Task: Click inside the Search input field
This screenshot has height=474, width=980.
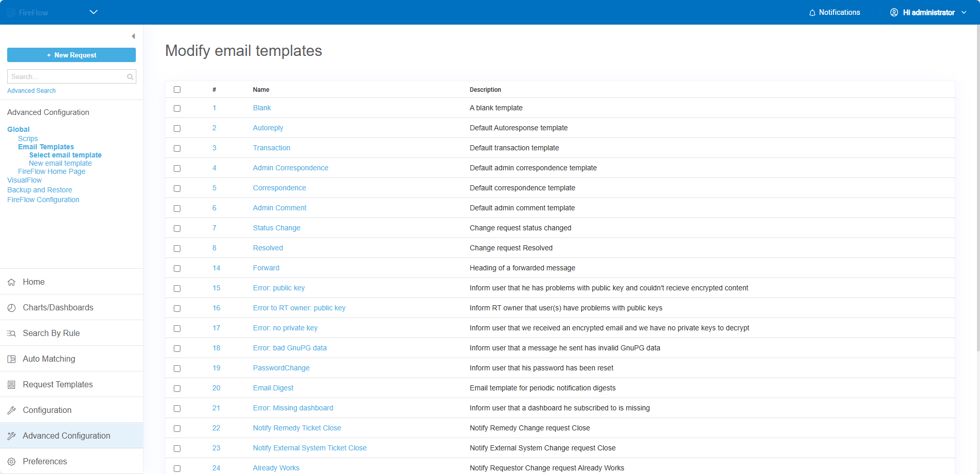Action: point(67,77)
